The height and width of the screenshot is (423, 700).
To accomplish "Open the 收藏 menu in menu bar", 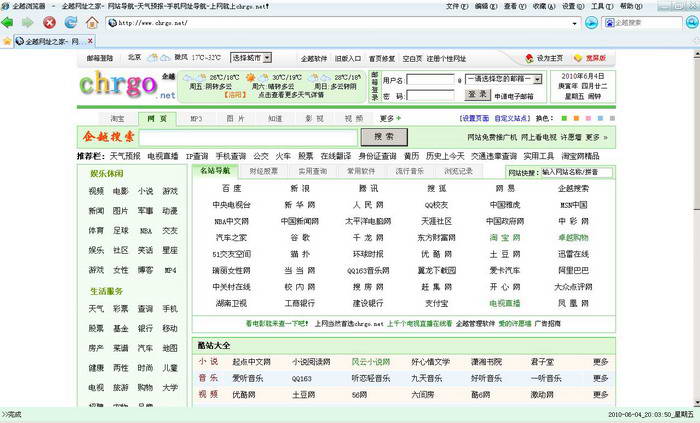I will coord(541,6).
